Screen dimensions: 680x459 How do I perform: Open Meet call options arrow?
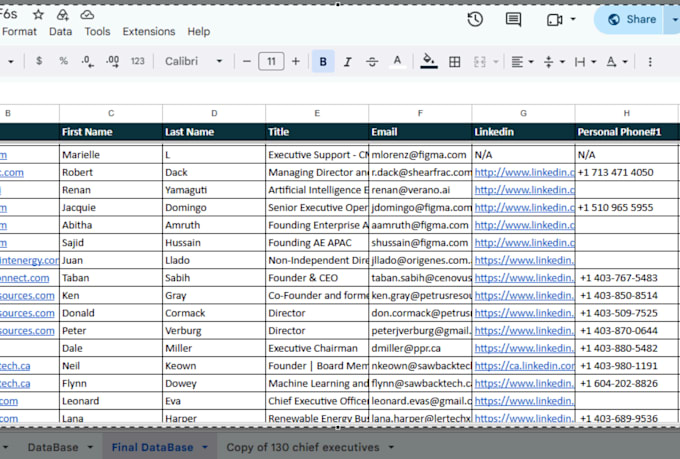pyautogui.click(x=573, y=19)
